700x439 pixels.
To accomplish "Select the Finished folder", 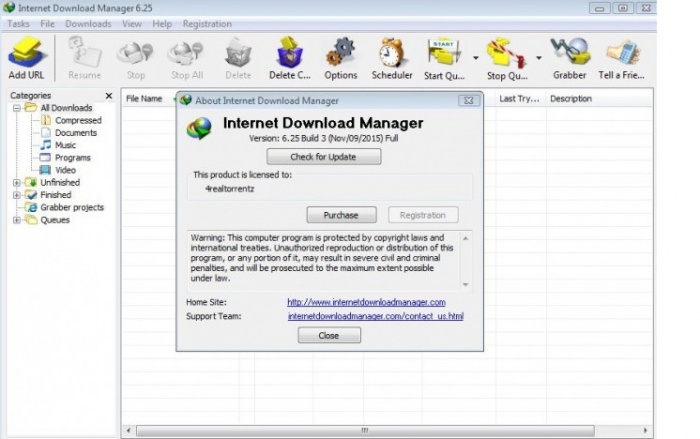I will point(55,195).
